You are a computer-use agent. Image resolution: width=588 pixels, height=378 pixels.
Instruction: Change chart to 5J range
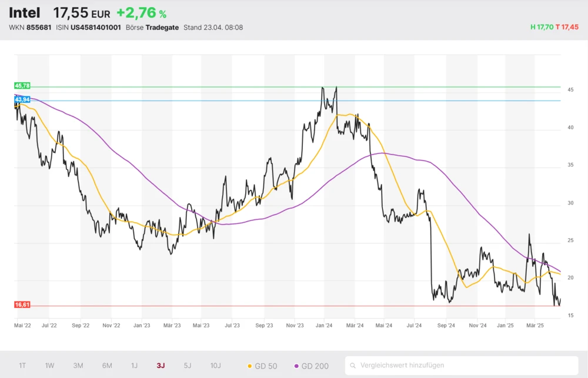click(188, 366)
